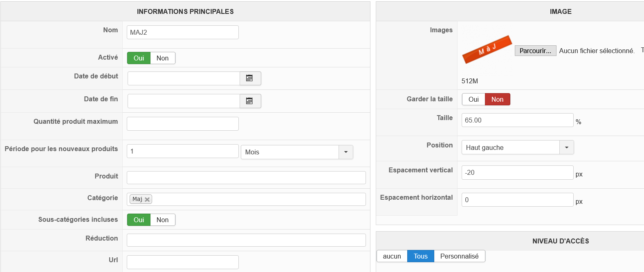Set Activé to Oui

click(x=139, y=58)
